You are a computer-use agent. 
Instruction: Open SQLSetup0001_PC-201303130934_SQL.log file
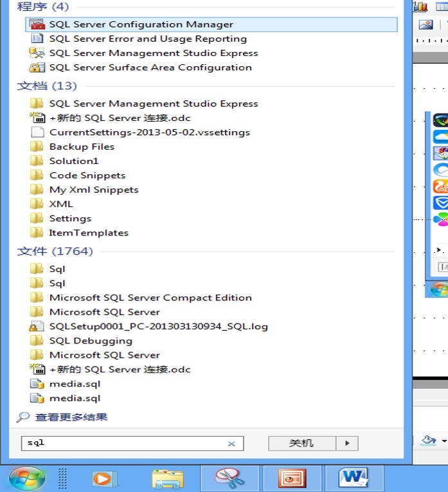[158, 326]
